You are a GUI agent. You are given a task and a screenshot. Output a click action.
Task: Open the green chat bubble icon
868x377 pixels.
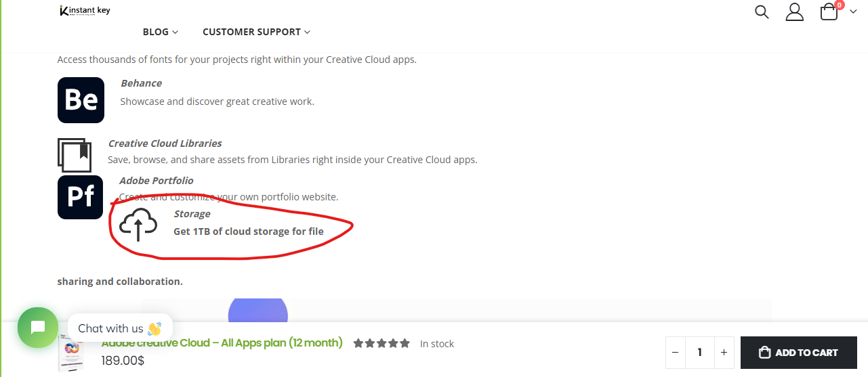[38, 328]
